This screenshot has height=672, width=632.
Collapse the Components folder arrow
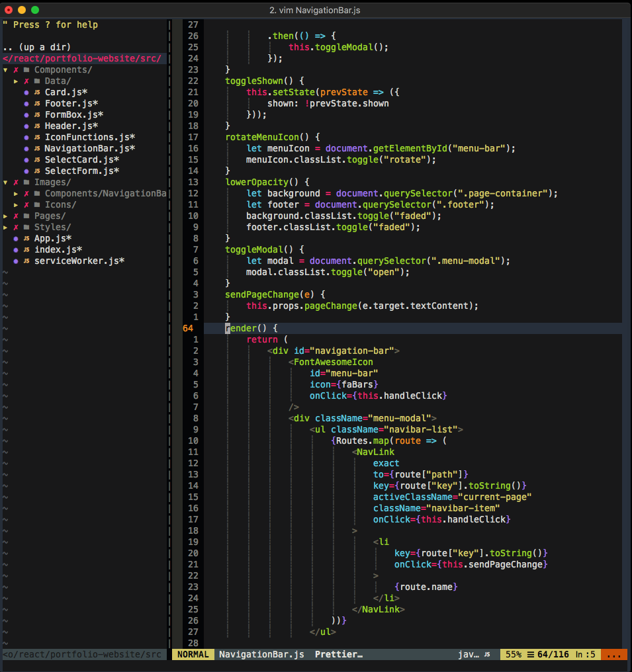click(5, 70)
